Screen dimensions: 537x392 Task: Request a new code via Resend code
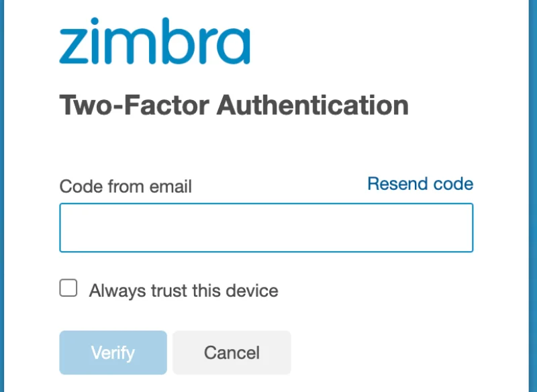[420, 184]
